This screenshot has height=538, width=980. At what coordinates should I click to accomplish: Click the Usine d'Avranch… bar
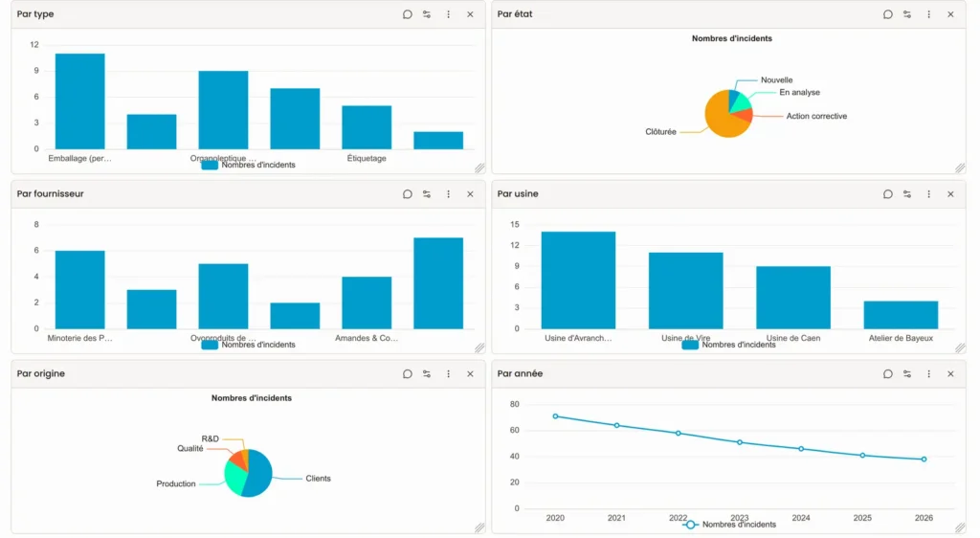(x=578, y=280)
